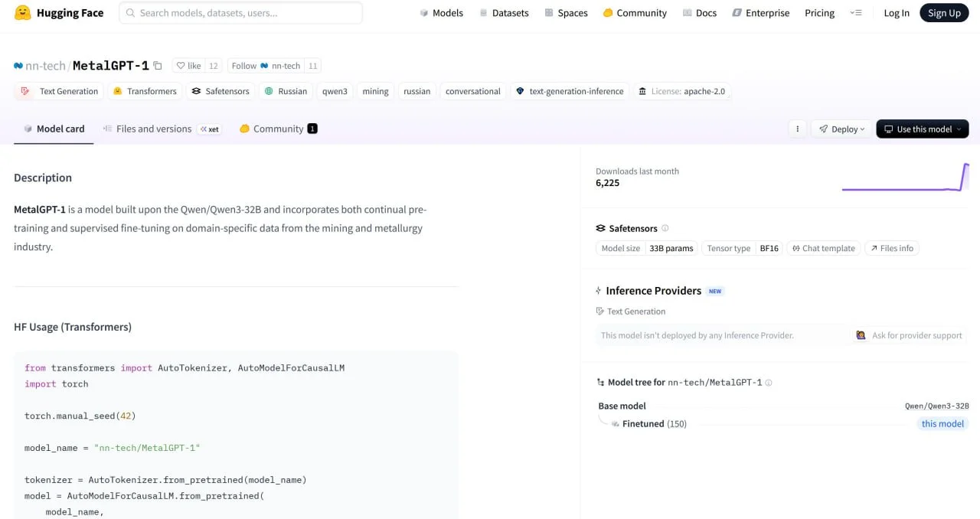Open the Text Generation task tag
This screenshot has height=519, width=980.
coord(60,91)
